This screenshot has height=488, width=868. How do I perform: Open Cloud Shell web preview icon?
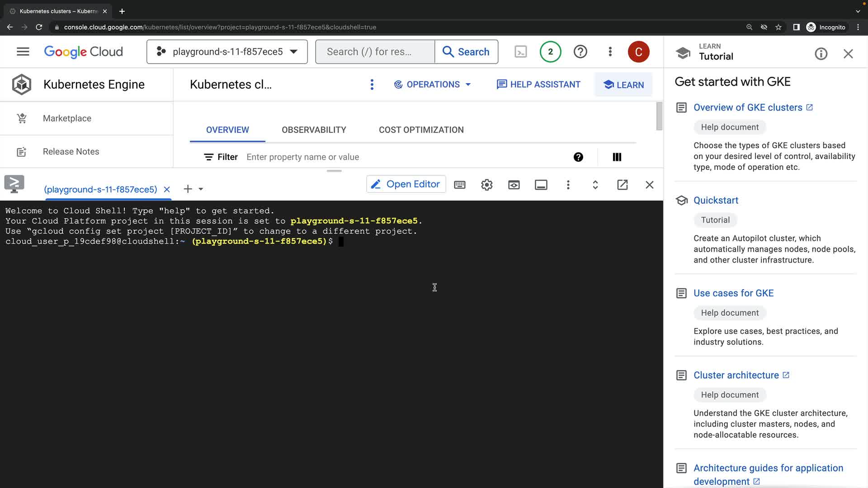coord(514,185)
